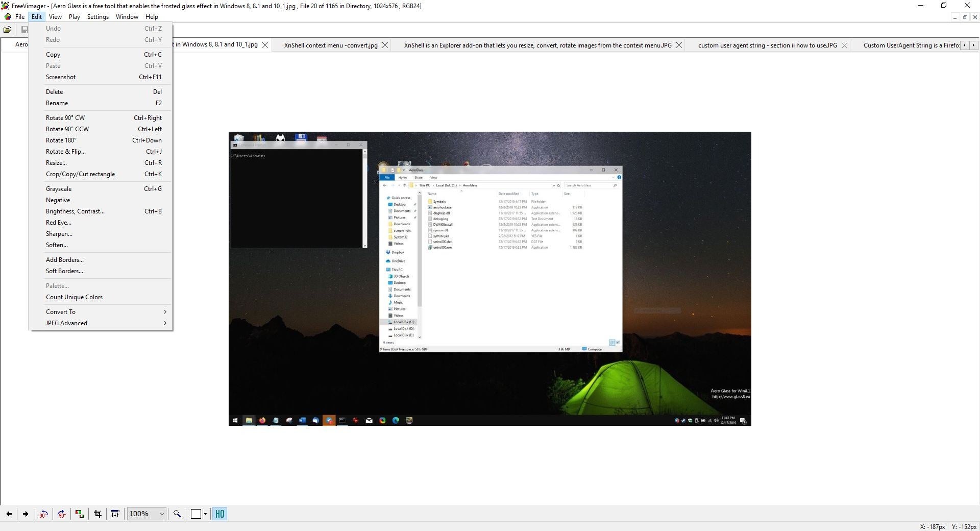
Task: Open Soft Borders... dialog
Action: [101, 271]
